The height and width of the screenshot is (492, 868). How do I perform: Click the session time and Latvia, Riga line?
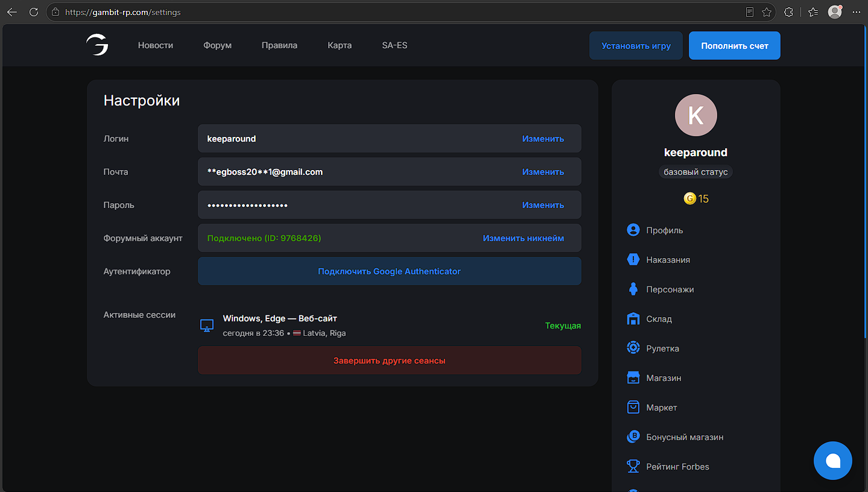284,333
